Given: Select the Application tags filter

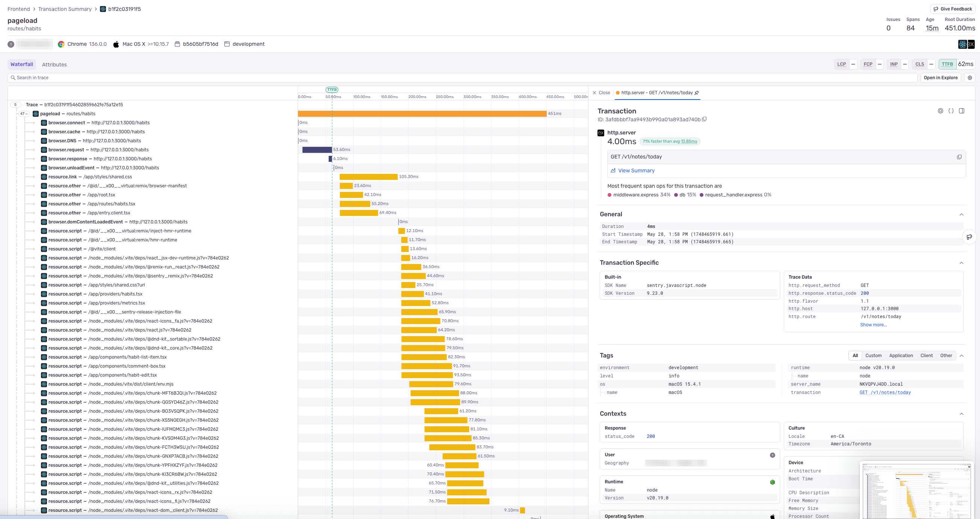Looking at the screenshot, I should 900,356.
